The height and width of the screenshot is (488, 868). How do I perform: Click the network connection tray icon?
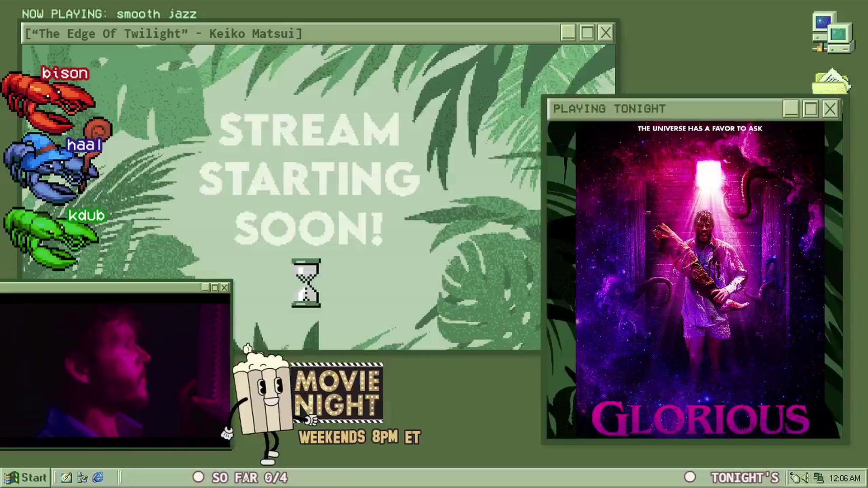(x=818, y=478)
